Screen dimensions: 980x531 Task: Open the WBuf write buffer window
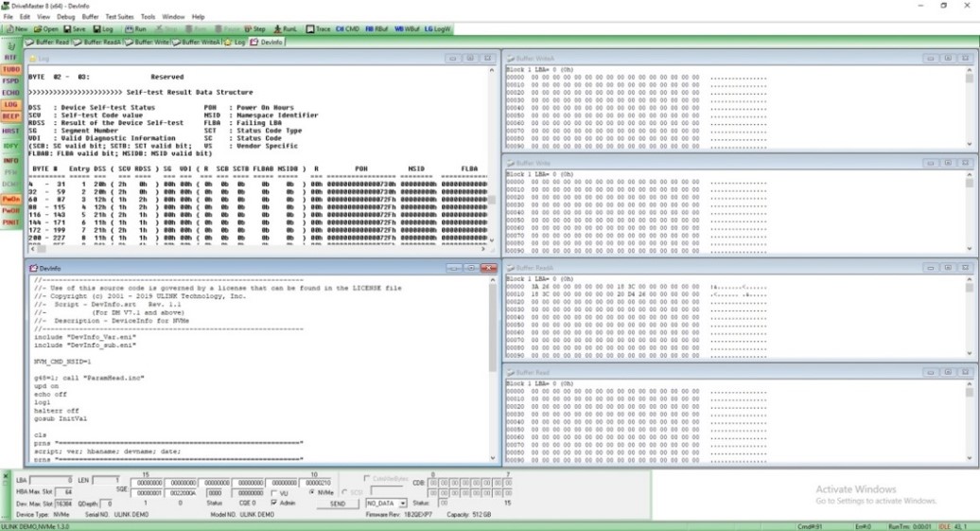tap(407, 28)
